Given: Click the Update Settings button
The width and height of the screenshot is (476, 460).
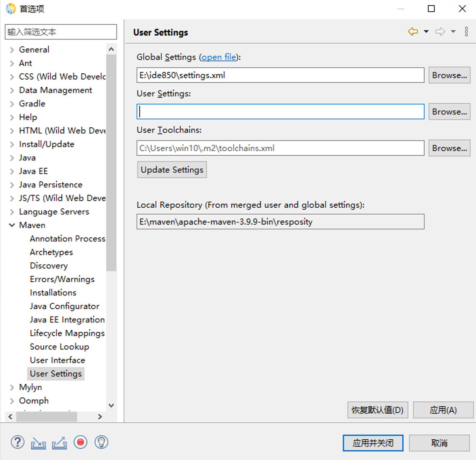Looking at the screenshot, I should [172, 170].
